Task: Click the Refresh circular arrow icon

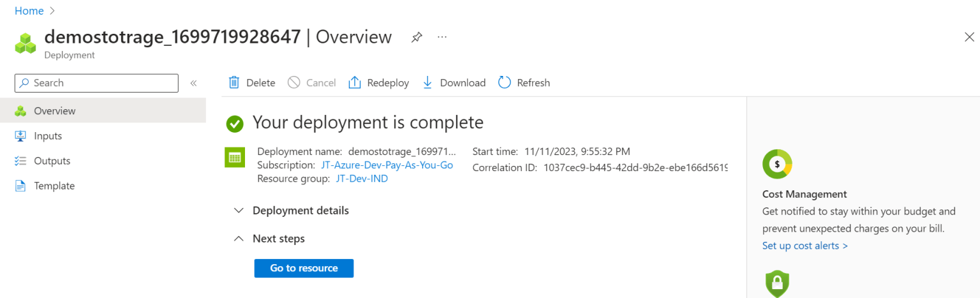Action: 505,82
